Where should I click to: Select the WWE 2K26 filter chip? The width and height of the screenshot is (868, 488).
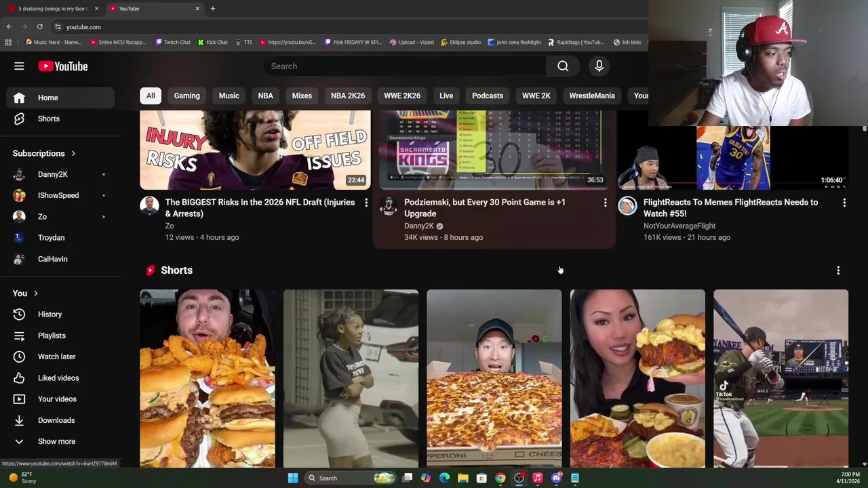point(402,96)
